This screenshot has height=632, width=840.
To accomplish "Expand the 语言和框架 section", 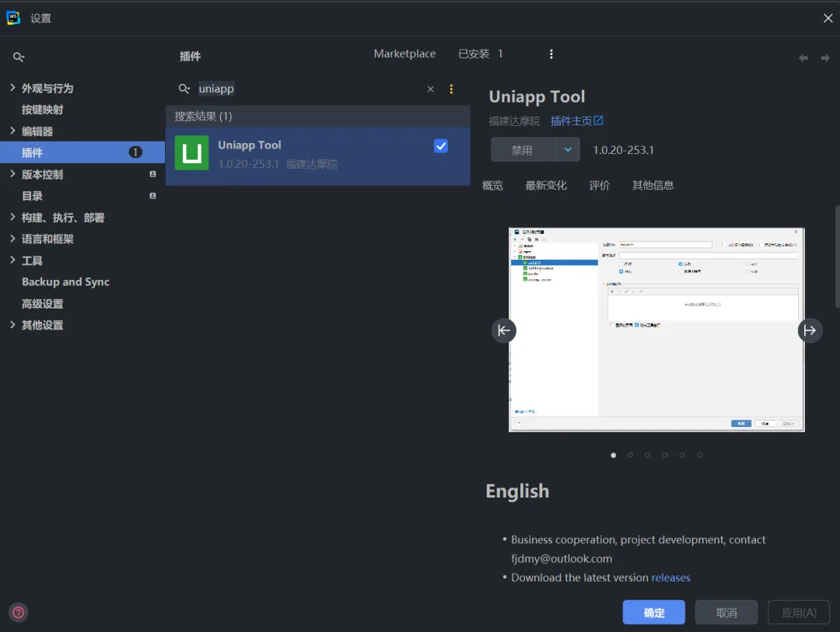I will coord(12,239).
